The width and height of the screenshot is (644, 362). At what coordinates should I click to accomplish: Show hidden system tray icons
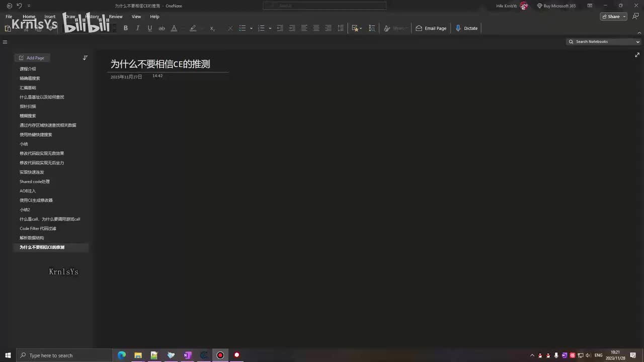(532, 355)
